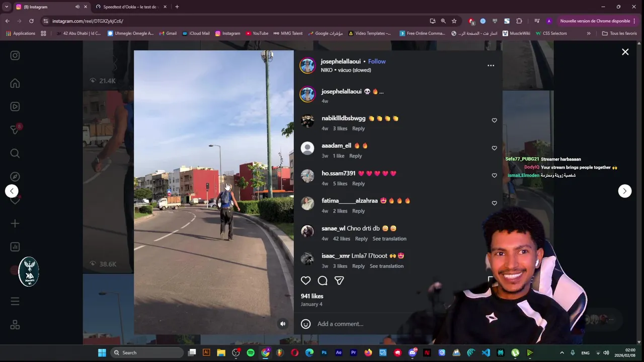
Task: View the 941 likes list
Action: [312, 296]
